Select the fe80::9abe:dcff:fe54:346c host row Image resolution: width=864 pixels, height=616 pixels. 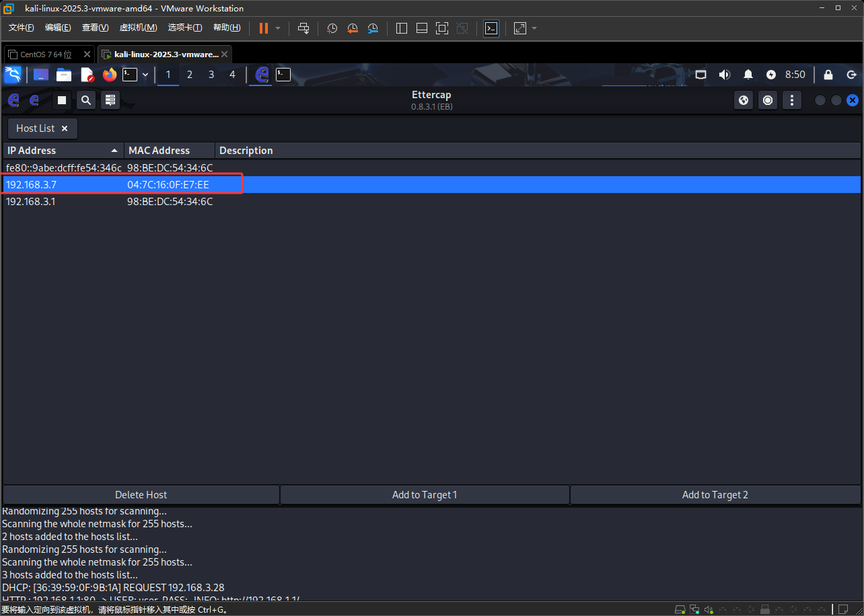coord(431,167)
